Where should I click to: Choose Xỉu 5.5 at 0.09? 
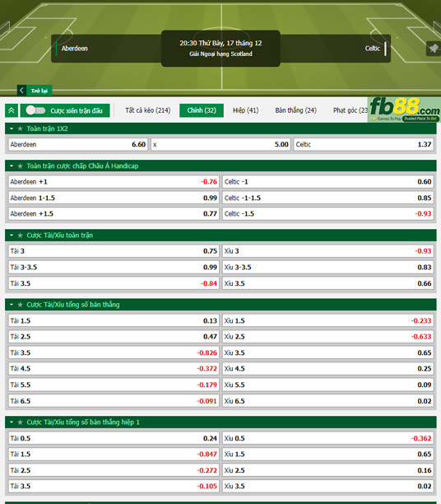coord(328,385)
